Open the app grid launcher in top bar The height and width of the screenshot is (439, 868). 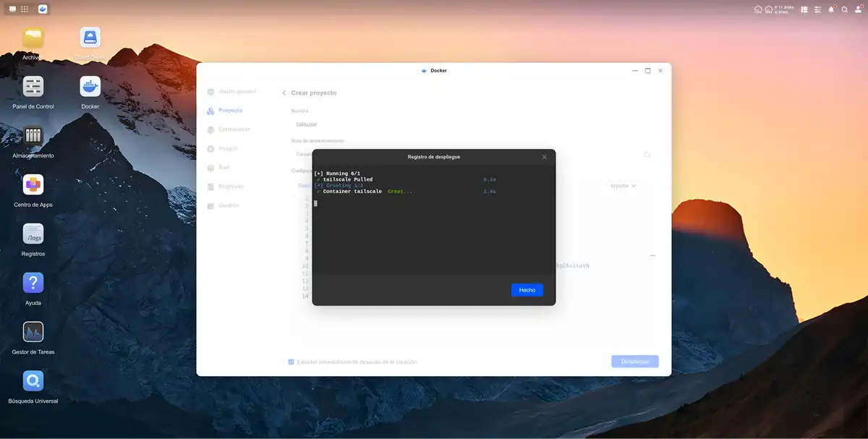coord(25,9)
